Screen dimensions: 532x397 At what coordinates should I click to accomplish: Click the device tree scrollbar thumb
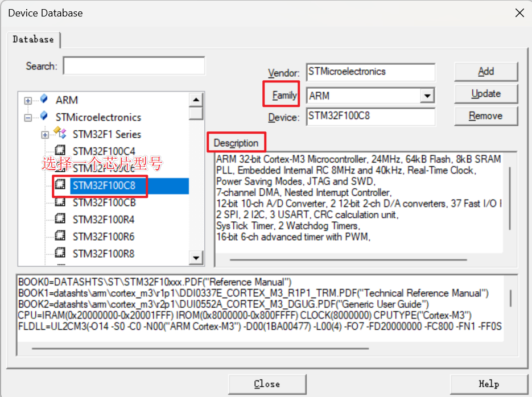196,113
